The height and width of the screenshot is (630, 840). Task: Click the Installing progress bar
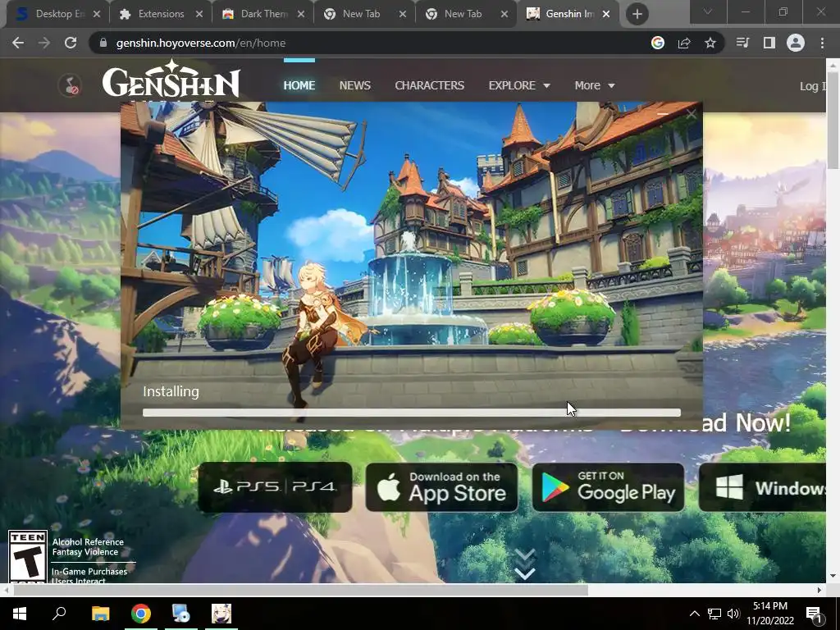click(x=412, y=413)
